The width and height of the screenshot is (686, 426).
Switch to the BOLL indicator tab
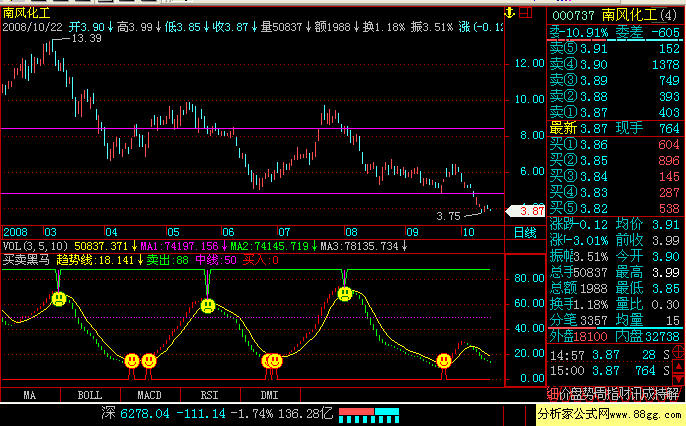click(90, 395)
